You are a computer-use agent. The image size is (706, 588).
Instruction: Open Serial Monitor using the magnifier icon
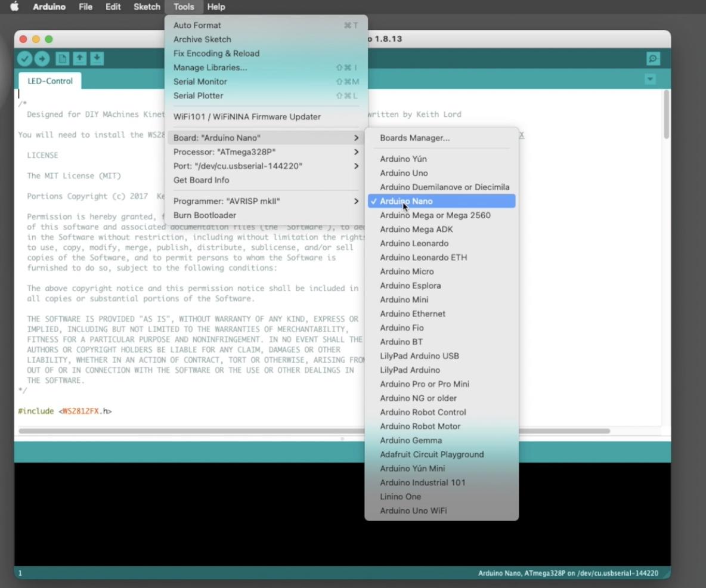(x=652, y=58)
